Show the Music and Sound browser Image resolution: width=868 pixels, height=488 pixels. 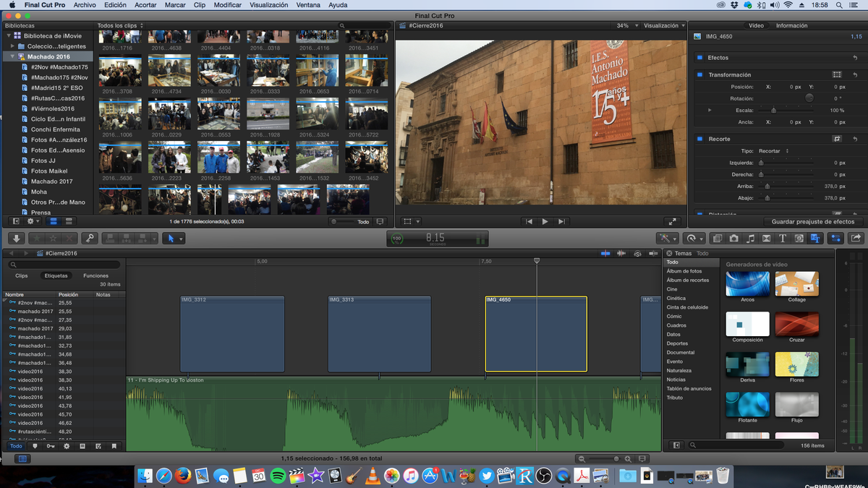pyautogui.click(x=750, y=238)
